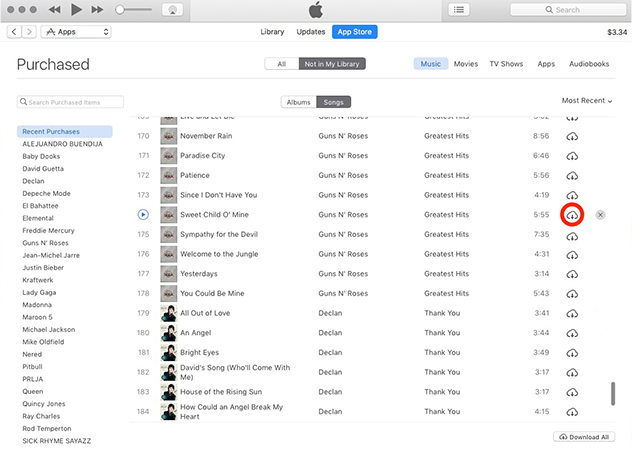Download Patience via cloud icon

[x=572, y=176]
